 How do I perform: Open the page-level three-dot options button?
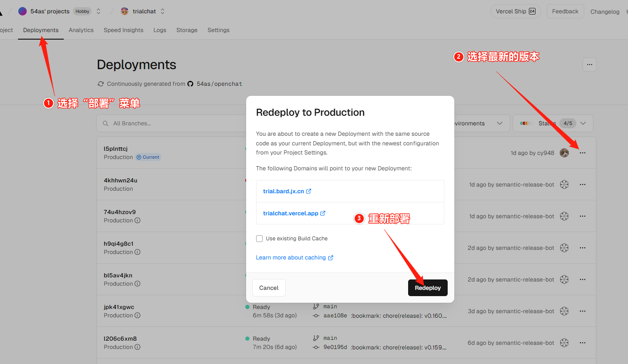pos(589,65)
